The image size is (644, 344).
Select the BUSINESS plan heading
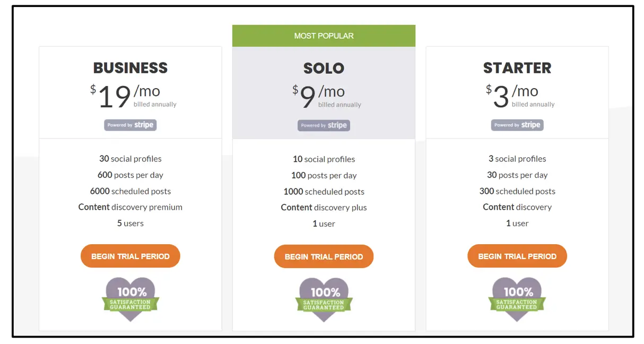130,68
